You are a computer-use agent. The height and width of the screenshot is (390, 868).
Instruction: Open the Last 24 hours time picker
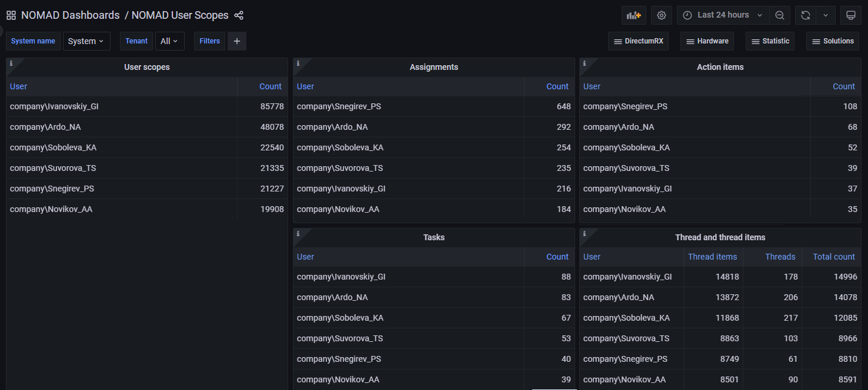723,15
